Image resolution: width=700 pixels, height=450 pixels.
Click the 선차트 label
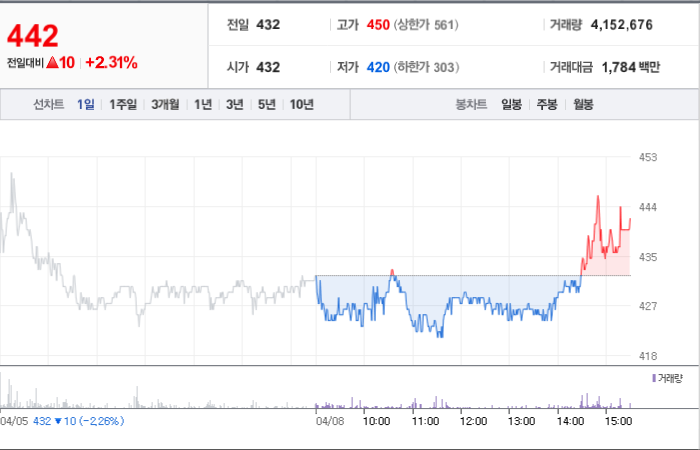[x=49, y=104]
